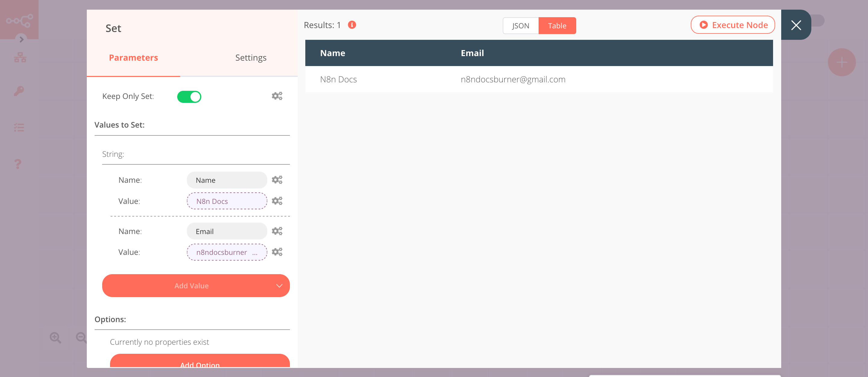Open gears menu beside Keep Only Set
Viewport: 868px width, 377px height.
277,95
